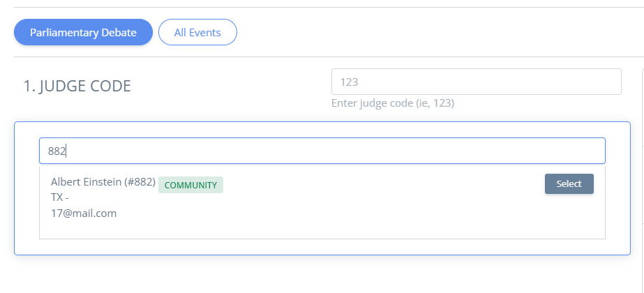
Task: Click the TX state line in the result
Action: pos(60,197)
